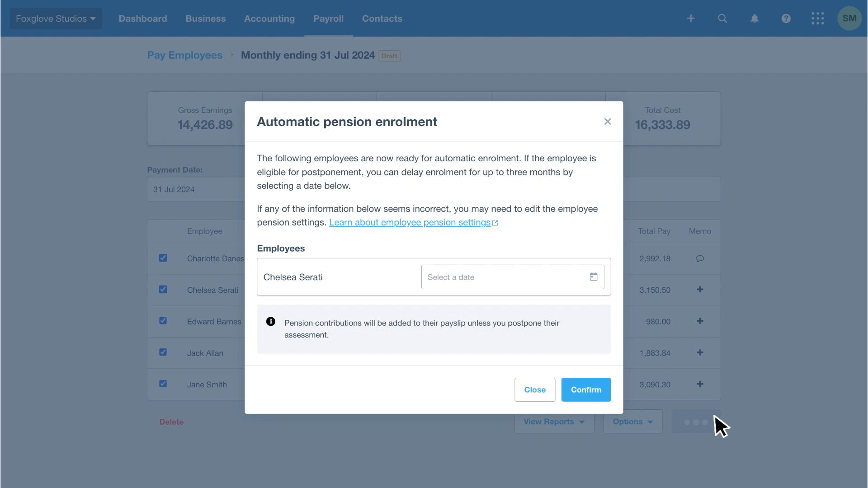The height and width of the screenshot is (488, 868).
Task: Open the notifications bell
Action: 755,18
